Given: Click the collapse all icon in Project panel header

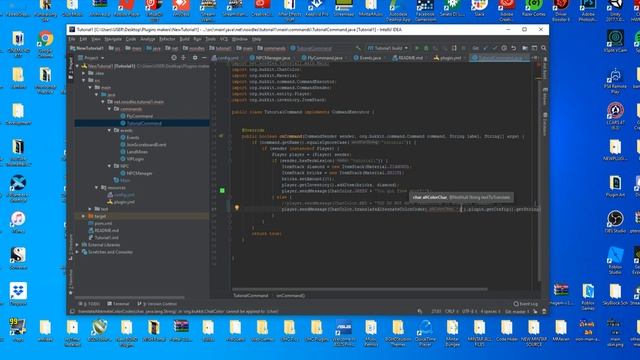Looking at the screenshot, I should point(183,58).
